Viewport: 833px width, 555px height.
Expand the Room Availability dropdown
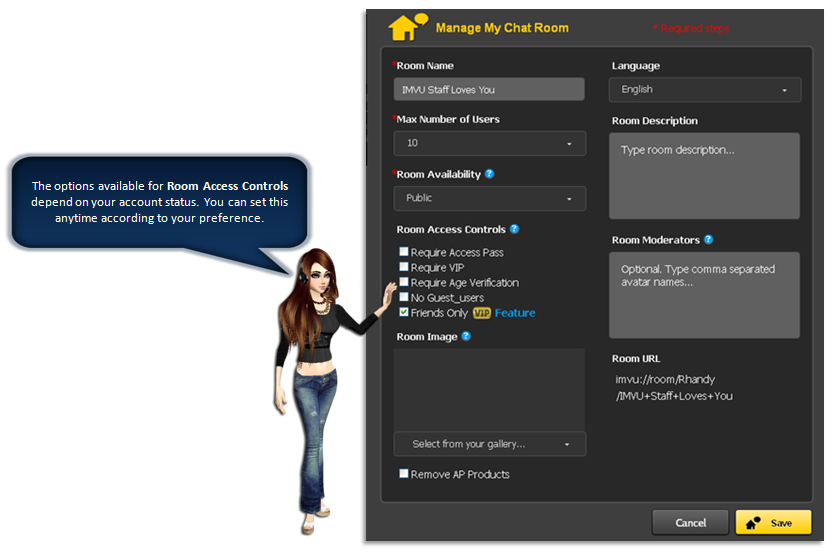489,198
